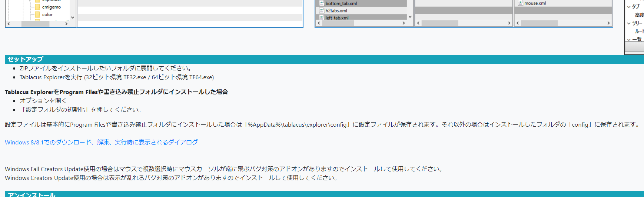This screenshot has height=197, width=644.
Task: Click the bottom_tab.xml file icon
Action: coord(322,3)
